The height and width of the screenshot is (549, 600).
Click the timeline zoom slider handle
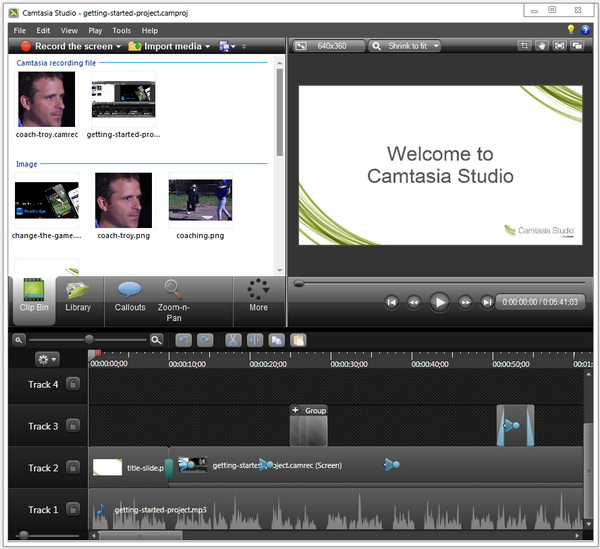(89, 340)
